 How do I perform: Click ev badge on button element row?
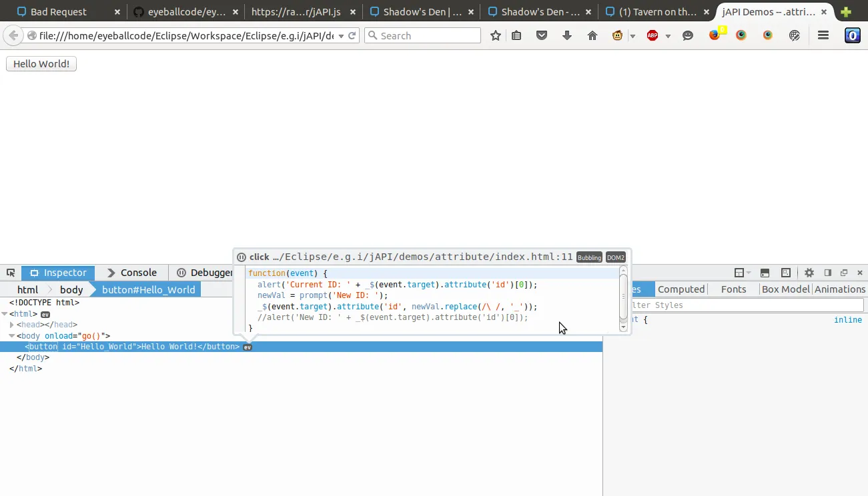coord(248,347)
